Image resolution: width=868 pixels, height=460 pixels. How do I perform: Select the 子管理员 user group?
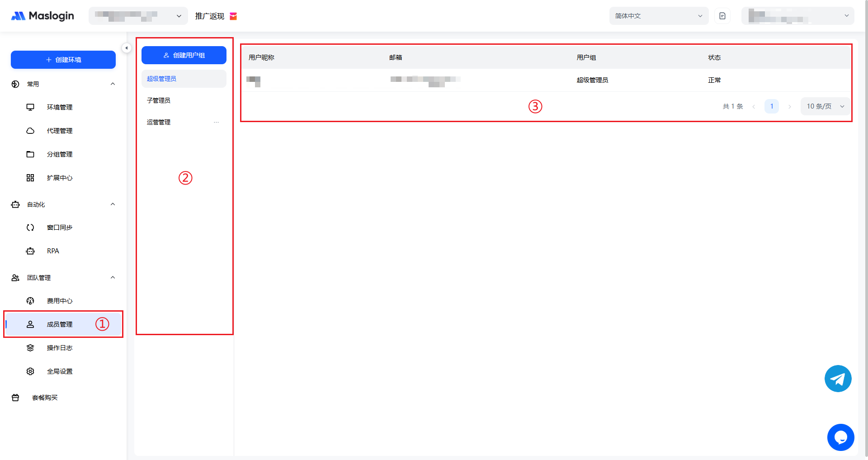159,100
